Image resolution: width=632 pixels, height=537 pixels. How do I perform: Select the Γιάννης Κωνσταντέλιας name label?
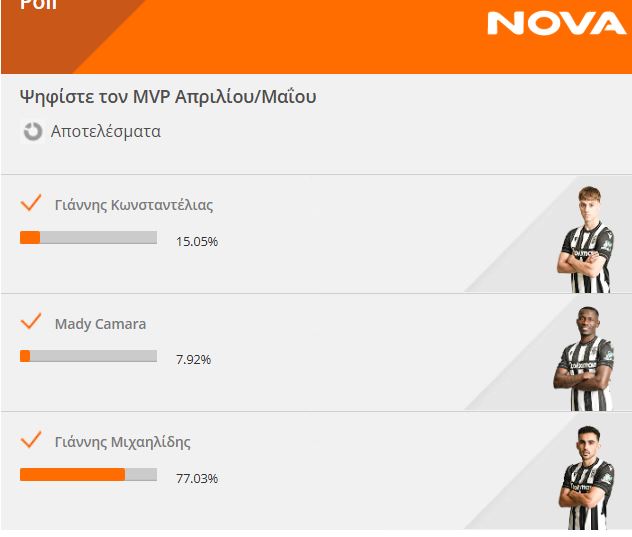(134, 205)
